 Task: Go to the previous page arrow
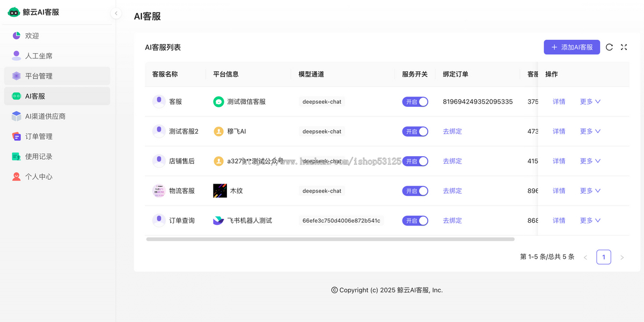pos(586,258)
